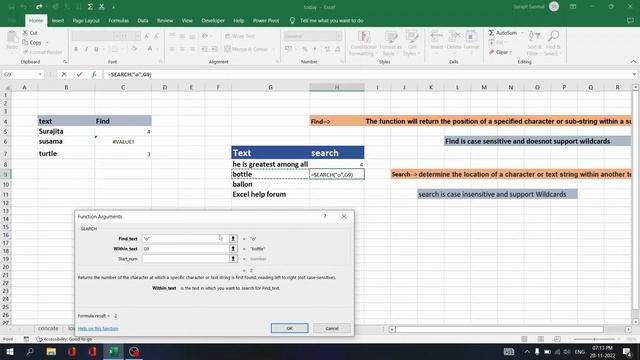Open the Power Pivot tab
Screen dimensions: 640x360
pyautogui.click(x=266, y=20)
